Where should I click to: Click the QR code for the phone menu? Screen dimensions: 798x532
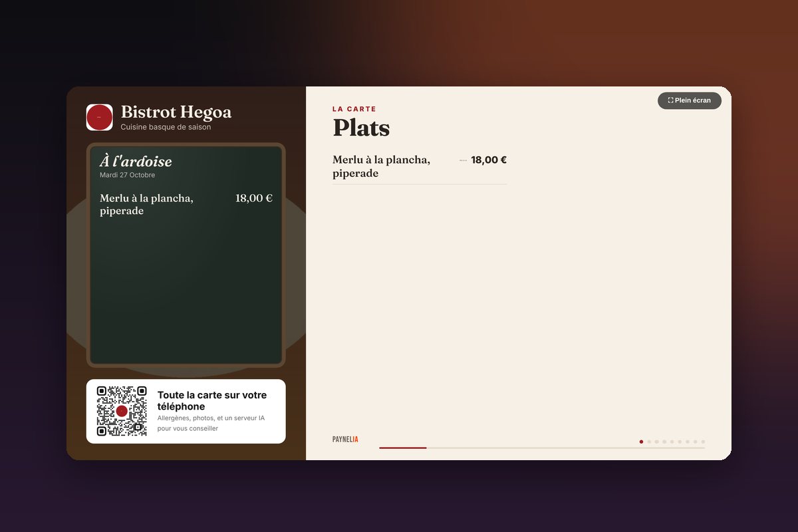122,411
